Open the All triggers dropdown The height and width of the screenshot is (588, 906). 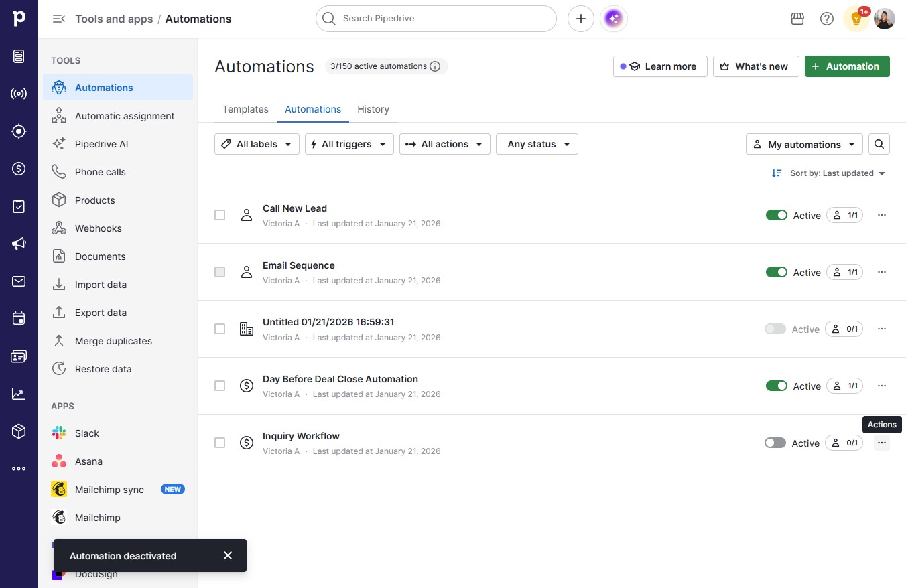click(349, 144)
